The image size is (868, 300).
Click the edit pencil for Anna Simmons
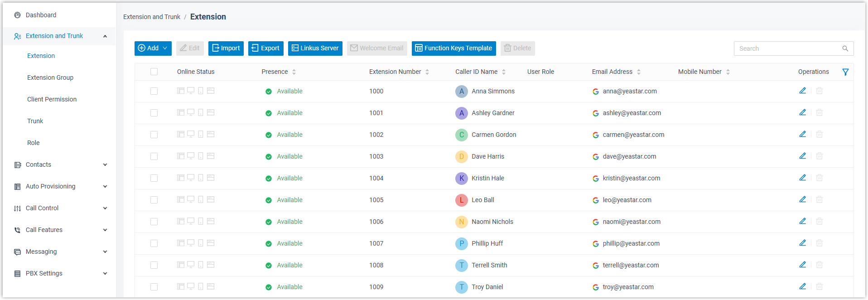pyautogui.click(x=802, y=91)
